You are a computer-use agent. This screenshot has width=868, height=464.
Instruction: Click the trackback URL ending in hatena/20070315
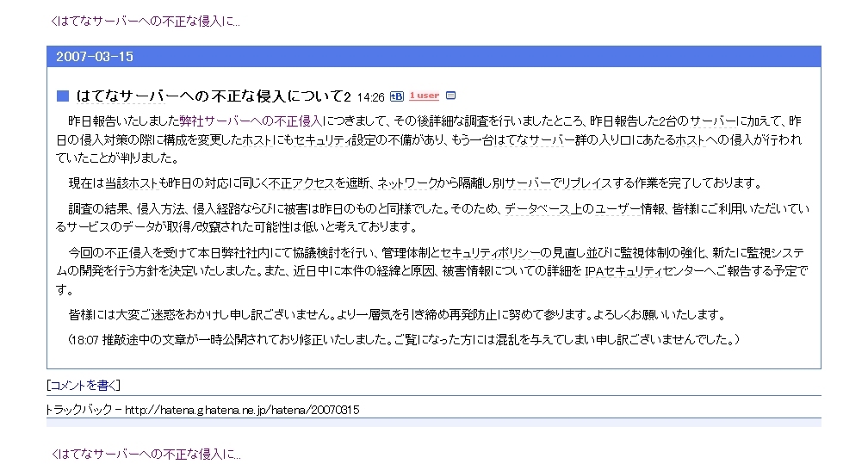coord(242,410)
